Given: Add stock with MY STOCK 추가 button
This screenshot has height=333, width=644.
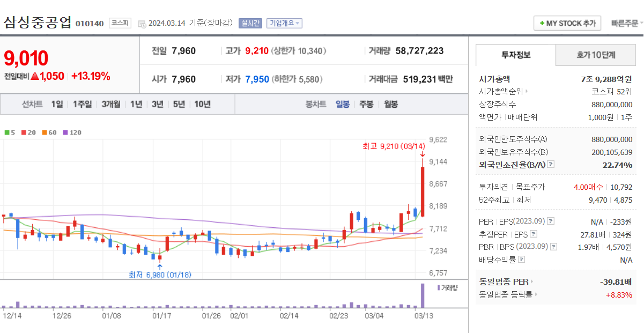Looking at the screenshot, I should [x=567, y=23].
